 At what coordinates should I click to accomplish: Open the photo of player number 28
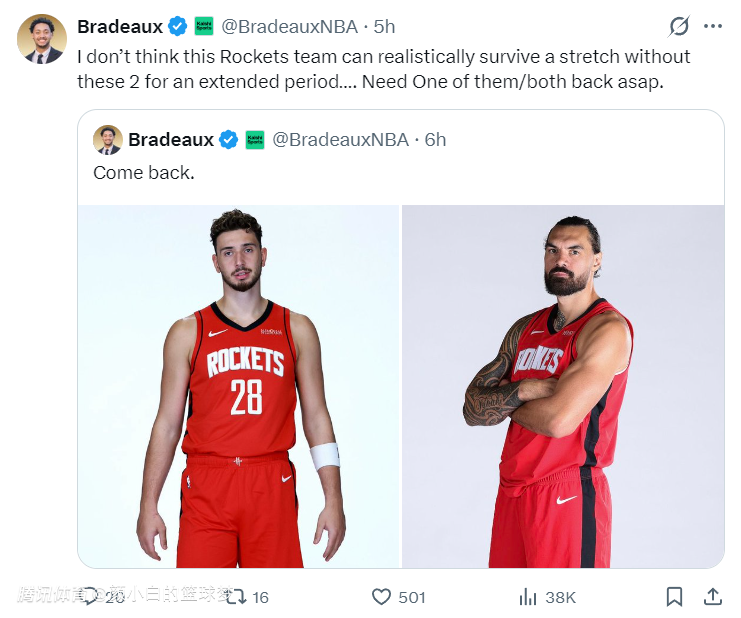(239, 386)
